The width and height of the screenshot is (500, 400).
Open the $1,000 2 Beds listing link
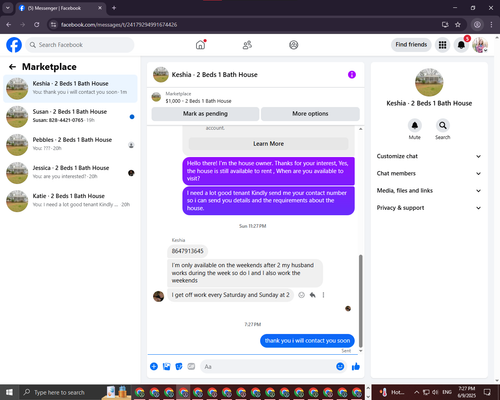click(198, 101)
